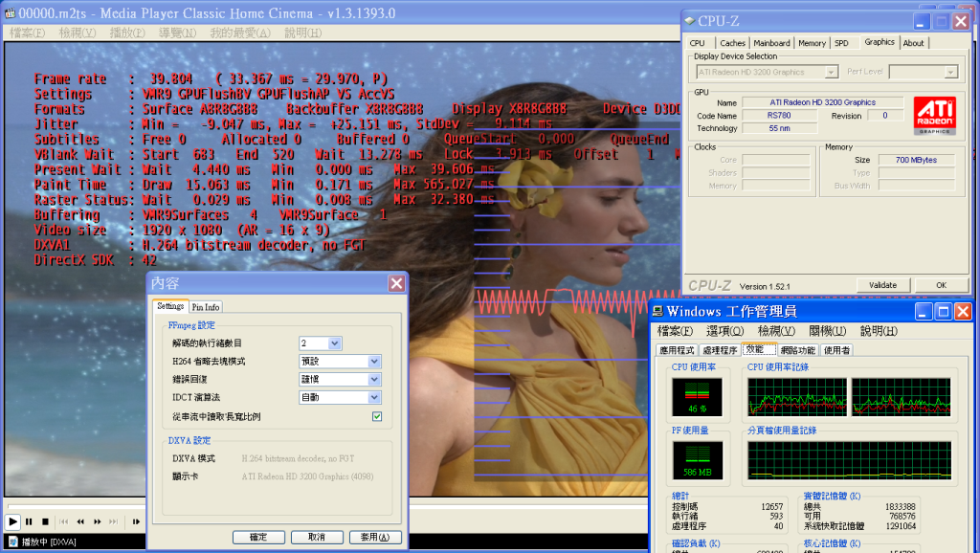Select the 效能 tab in Task Manager
Viewport: 980px width, 553px height.
coord(759,349)
